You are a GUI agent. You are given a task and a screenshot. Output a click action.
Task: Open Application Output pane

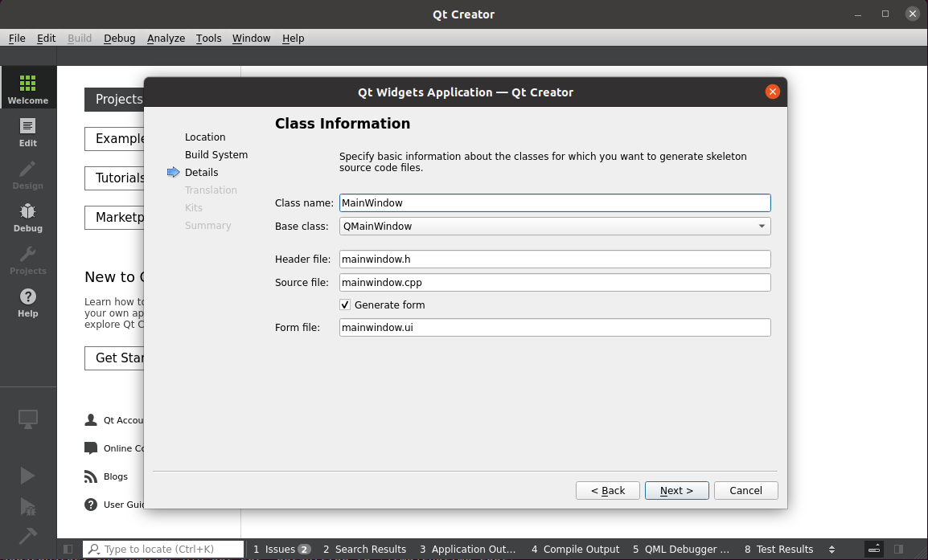click(467, 550)
